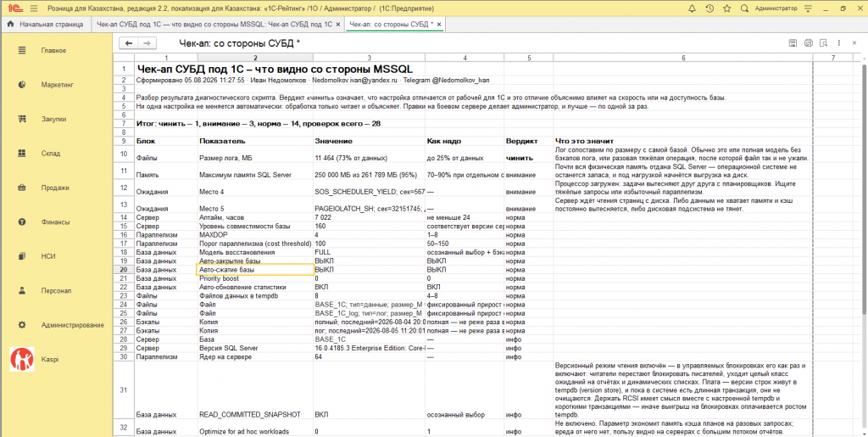Select column header 6
Screen dimensions: 868x437
click(683, 58)
